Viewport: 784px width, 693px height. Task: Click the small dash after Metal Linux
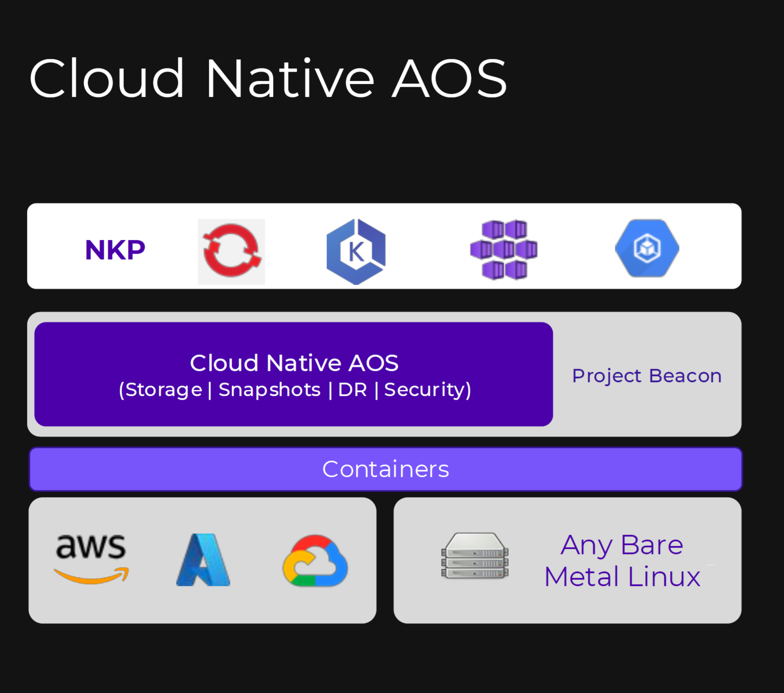point(710,564)
